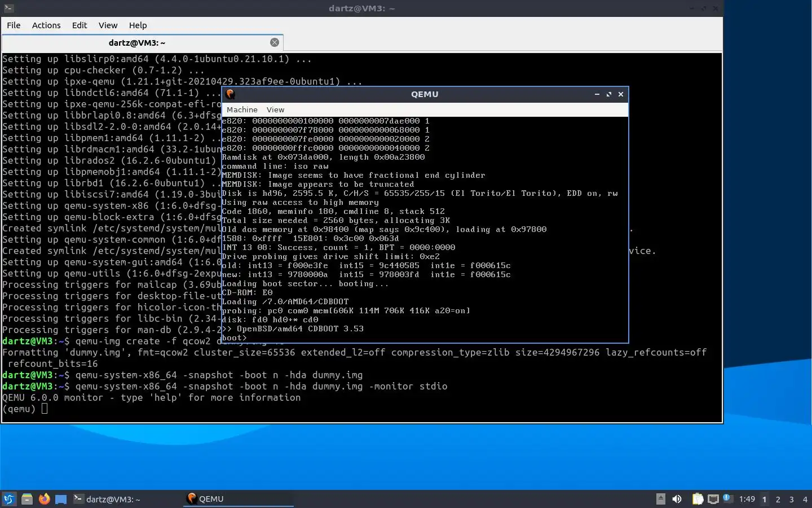812x508 pixels.
Task: Open the terminal Actions menu
Action: (46, 25)
